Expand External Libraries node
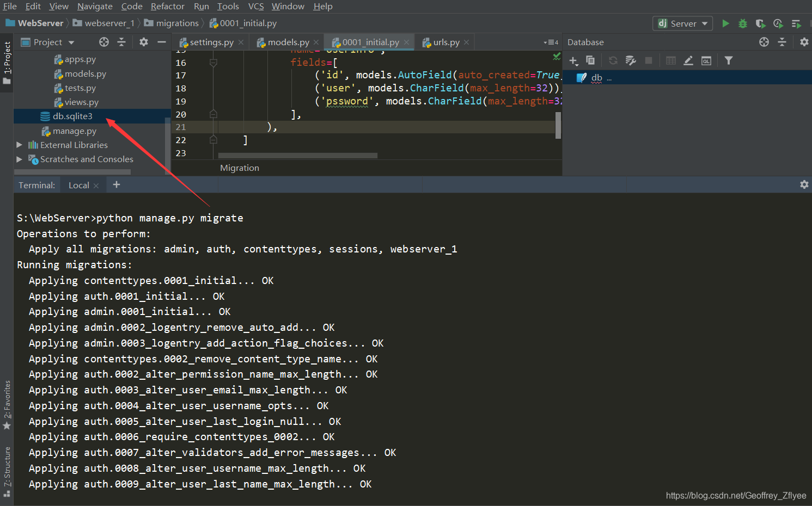The height and width of the screenshot is (506, 812). click(19, 145)
